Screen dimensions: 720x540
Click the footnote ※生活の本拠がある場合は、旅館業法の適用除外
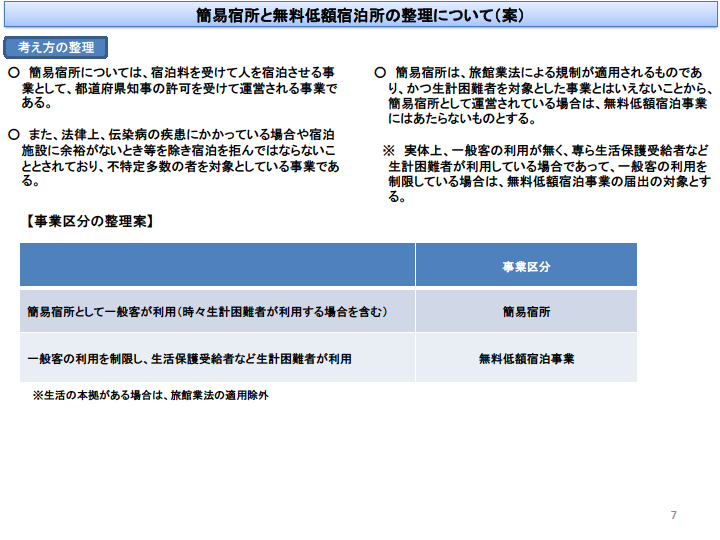(151, 395)
